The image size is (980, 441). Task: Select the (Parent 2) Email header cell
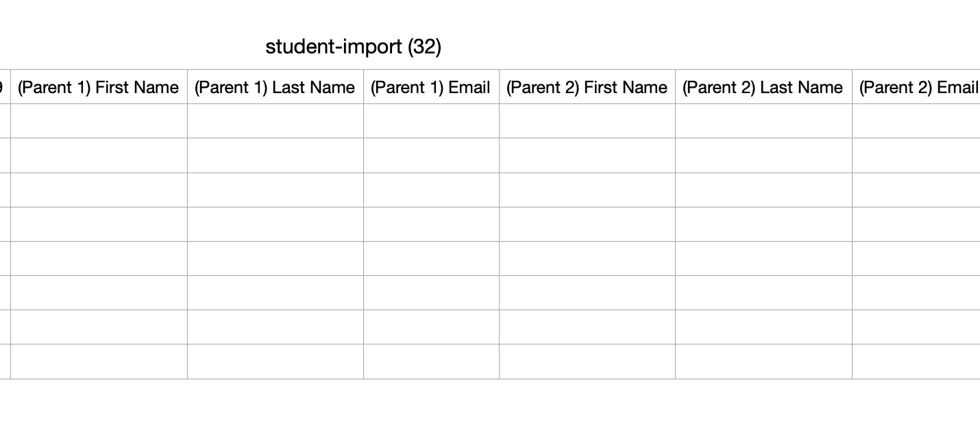point(916,87)
